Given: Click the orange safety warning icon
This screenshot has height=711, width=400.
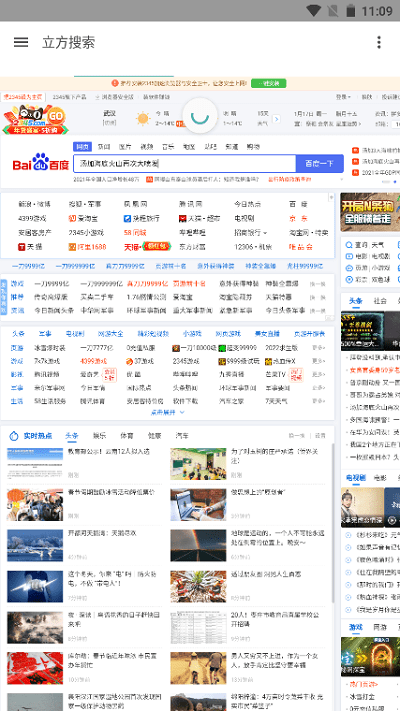Looking at the screenshot, I should tap(115, 83).
